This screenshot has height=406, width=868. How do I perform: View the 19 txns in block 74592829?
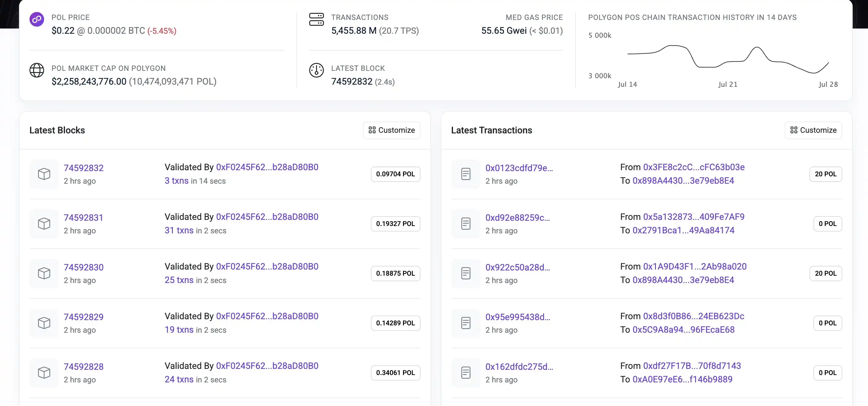[179, 329]
